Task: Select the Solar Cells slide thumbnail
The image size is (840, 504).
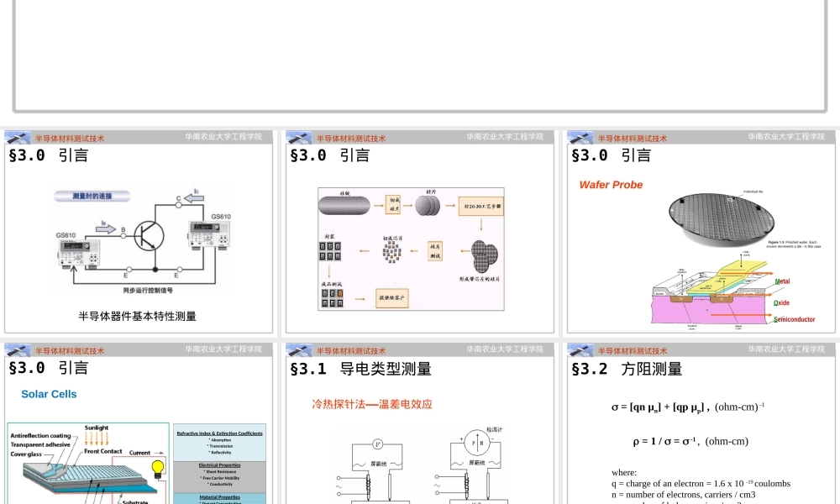Action: coord(139,423)
